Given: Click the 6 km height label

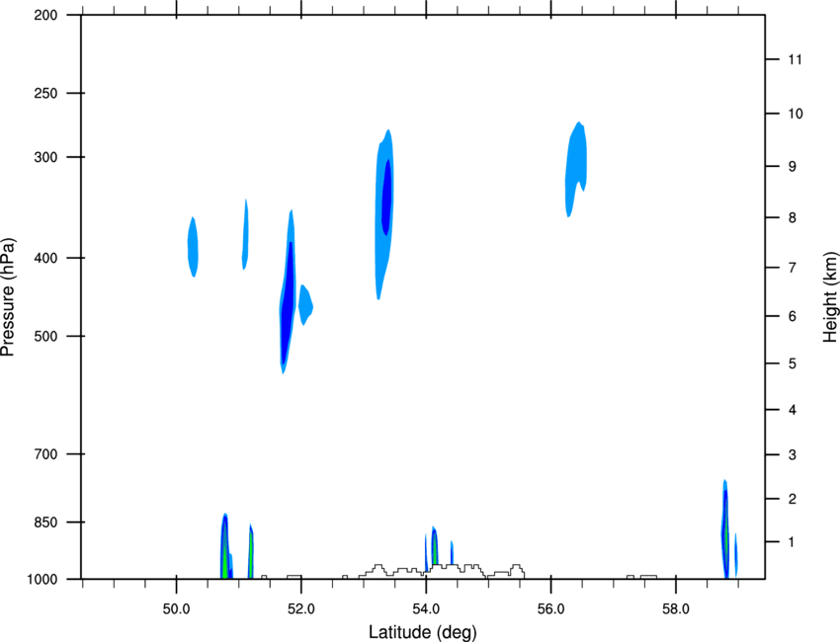Looking at the screenshot, I should (x=793, y=316).
